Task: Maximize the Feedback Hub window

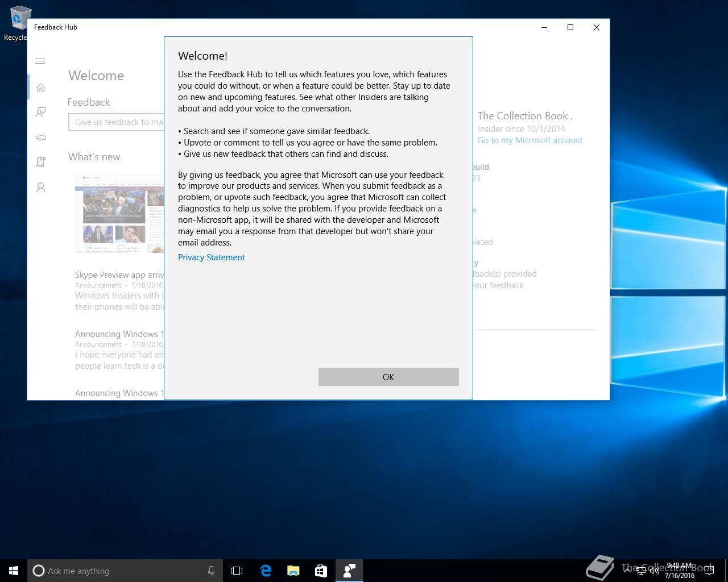Action: [x=570, y=27]
